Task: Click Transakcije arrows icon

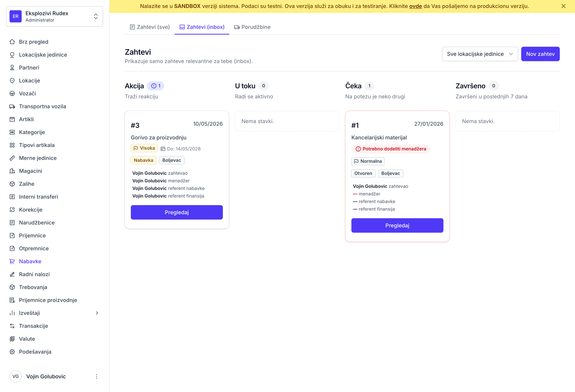Action: (12, 326)
